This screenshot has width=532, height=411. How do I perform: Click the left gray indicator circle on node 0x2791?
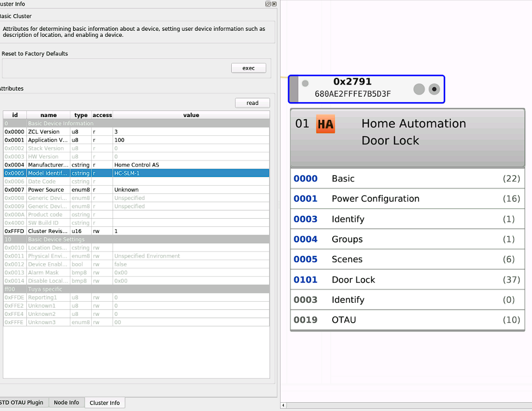418,88
